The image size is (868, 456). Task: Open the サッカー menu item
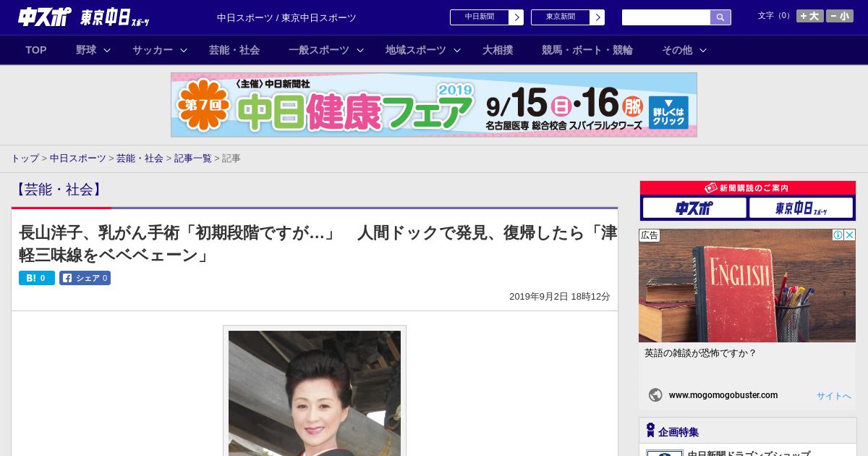[x=153, y=50]
